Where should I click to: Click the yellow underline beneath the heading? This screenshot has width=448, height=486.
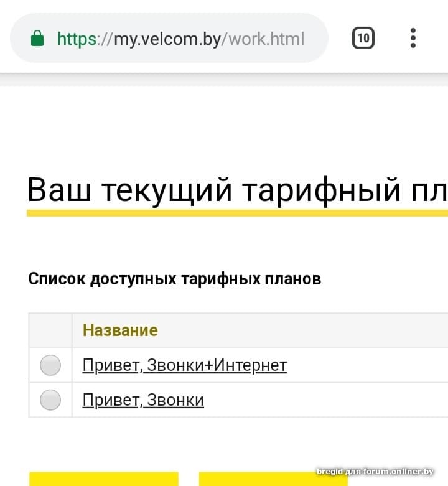[236, 213]
